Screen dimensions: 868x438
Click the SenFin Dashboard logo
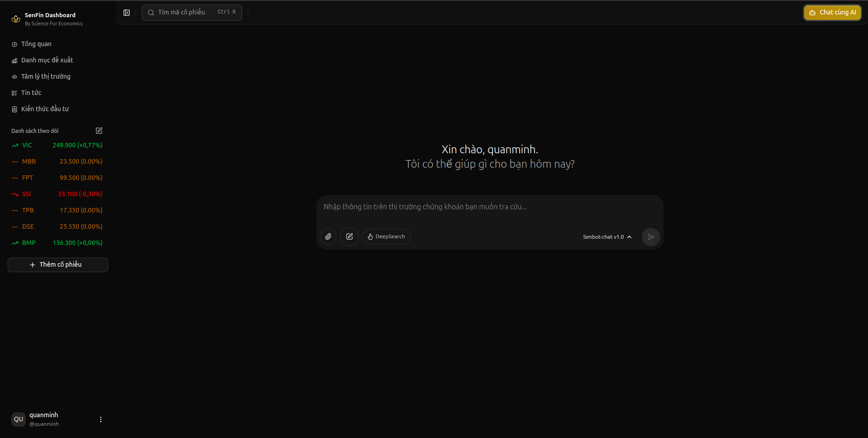point(16,19)
